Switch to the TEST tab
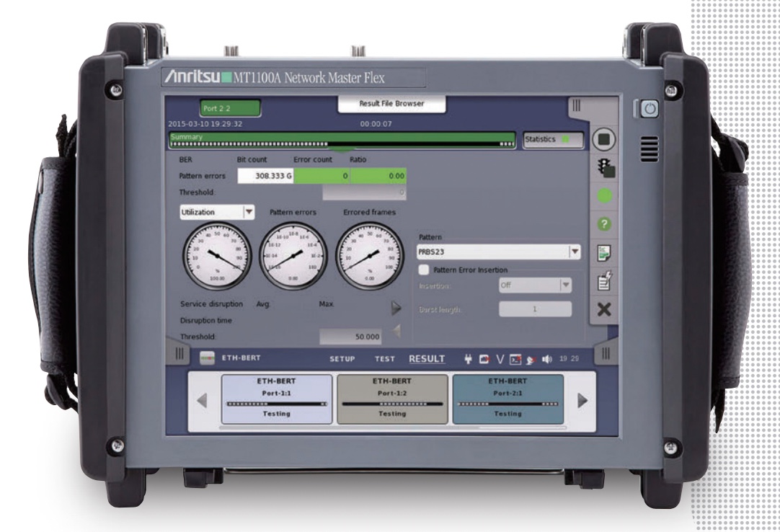The width and height of the screenshot is (780, 532). pos(384,359)
